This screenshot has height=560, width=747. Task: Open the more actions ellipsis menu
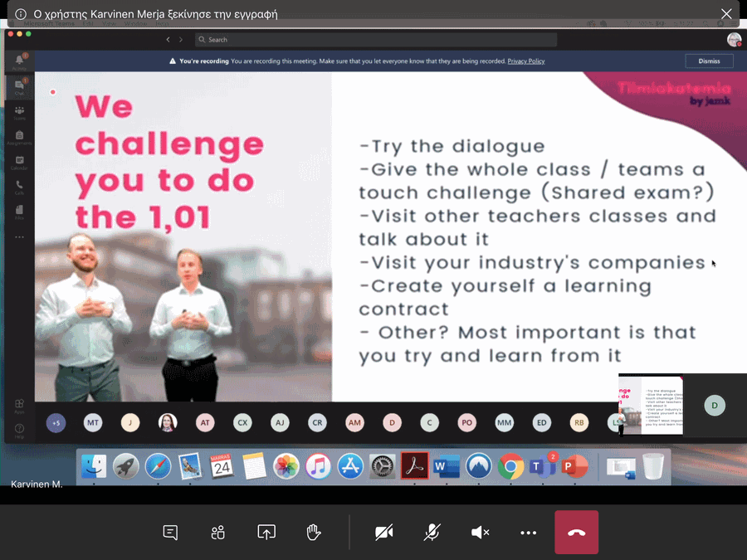coord(528,533)
